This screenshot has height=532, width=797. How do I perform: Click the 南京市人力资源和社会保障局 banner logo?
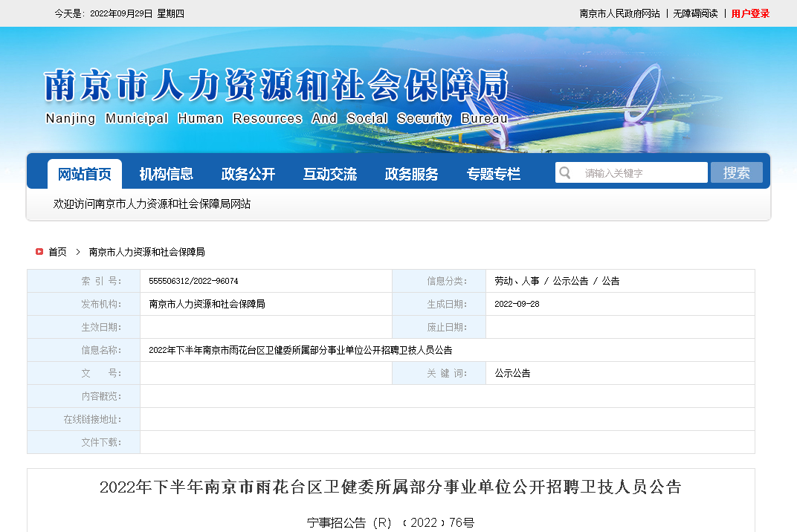click(x=276, y=95)
